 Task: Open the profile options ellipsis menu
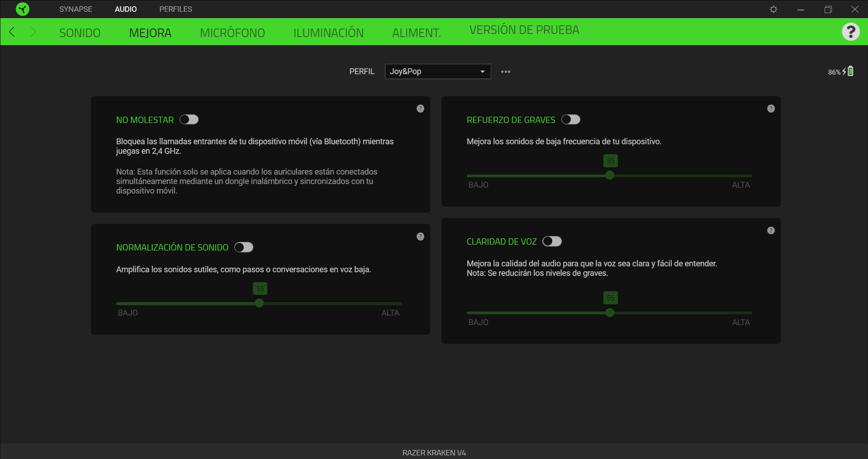tap(506, 71)
